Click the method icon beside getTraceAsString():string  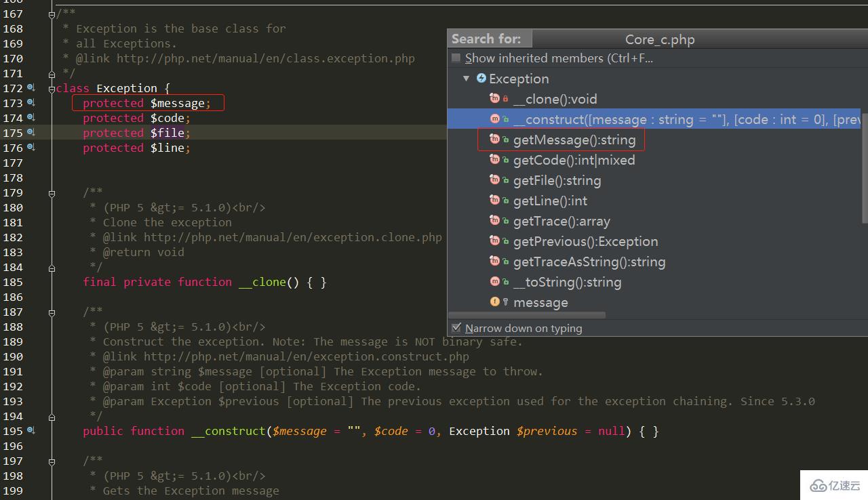pos(495,262)
